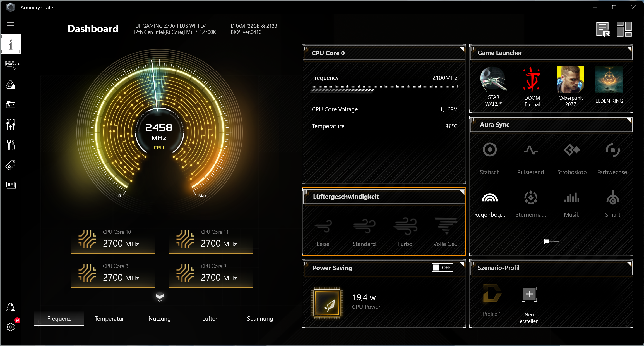Screen dimensions: 644x346
Task: Expand the Devices sidebar submenu arrow
Action: point(19,65)
